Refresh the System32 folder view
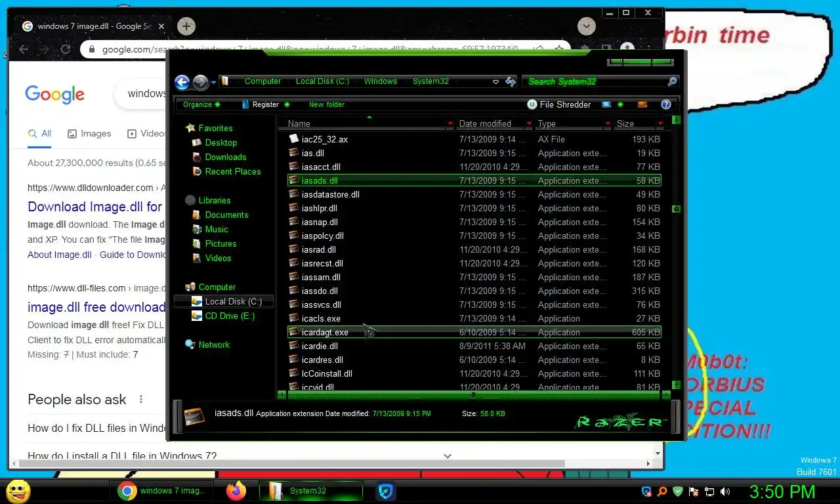 511,82
